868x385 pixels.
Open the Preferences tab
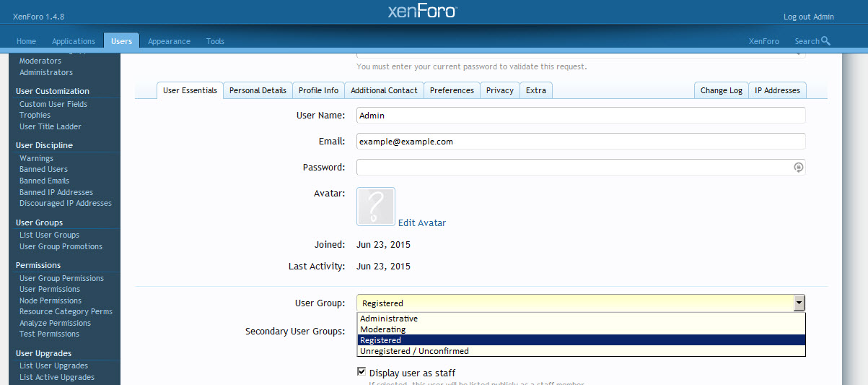click(452, 90)
